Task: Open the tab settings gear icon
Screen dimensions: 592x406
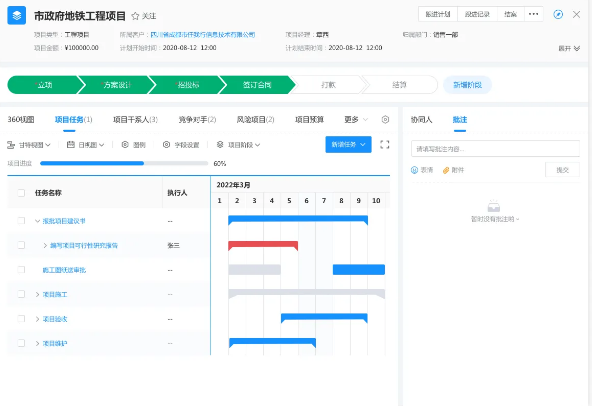Action: 385,119
